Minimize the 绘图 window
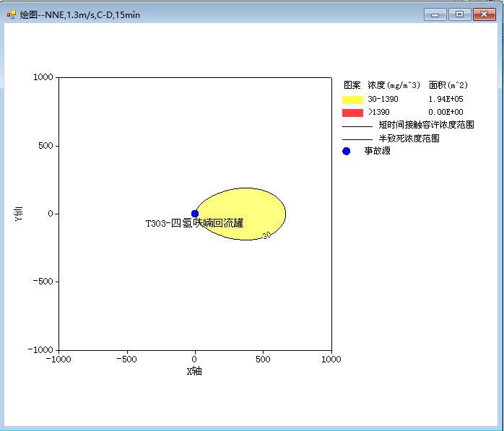504x431 pixels. (435, 14)
